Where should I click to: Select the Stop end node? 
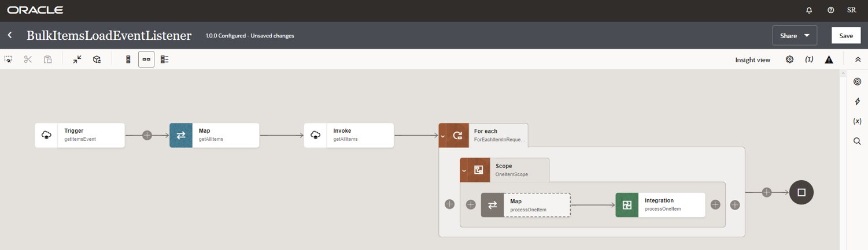click(x=801, y=192)
